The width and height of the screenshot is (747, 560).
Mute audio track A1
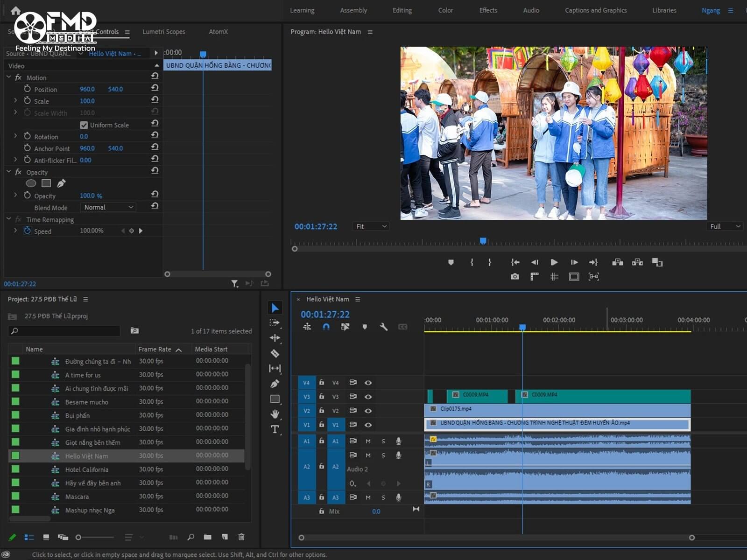click(x=368, y=441)
